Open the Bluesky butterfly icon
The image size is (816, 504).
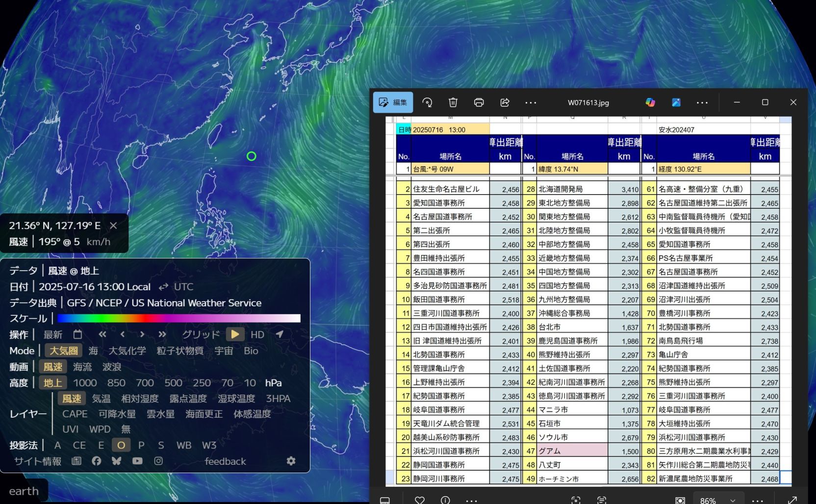(x=116, y=461)
